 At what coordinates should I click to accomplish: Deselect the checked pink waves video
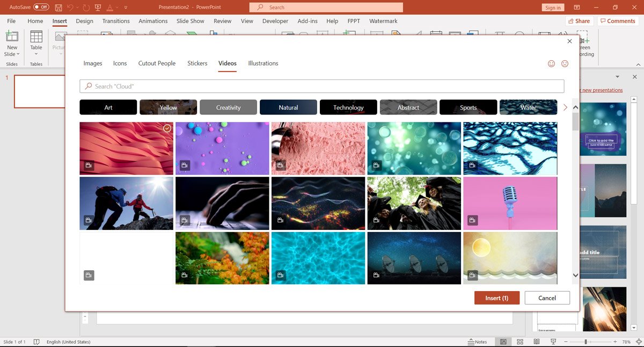[x=167, y=128]
